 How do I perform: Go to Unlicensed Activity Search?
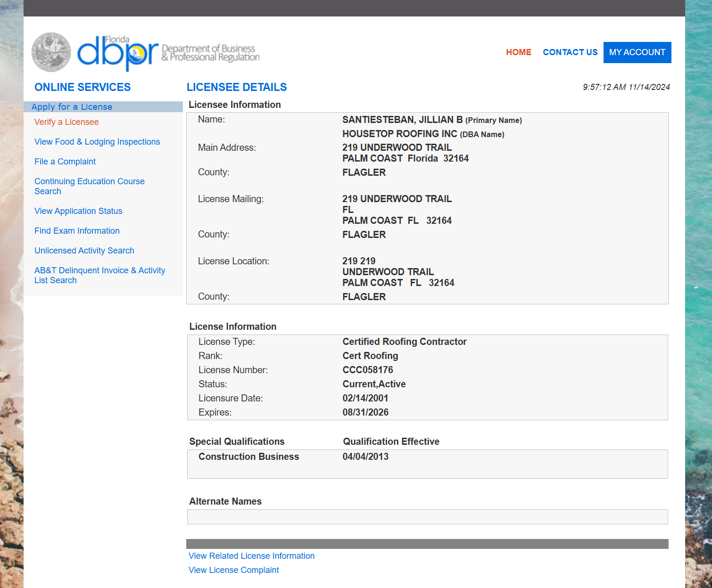[x=84, y=251]
